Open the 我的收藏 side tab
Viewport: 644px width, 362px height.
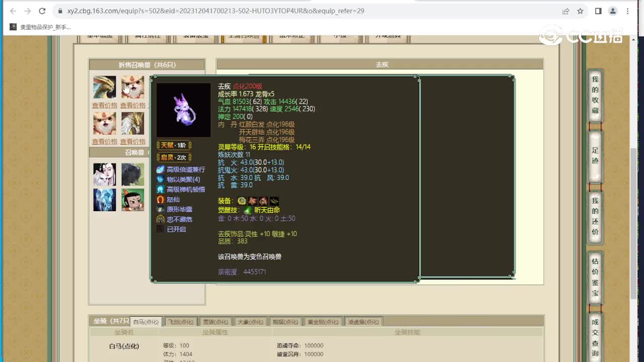[x=595, y=95]
